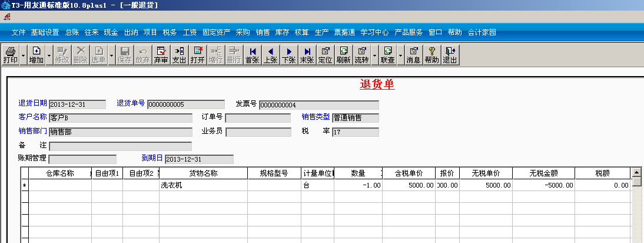Open the dropdown arrow next to 打印

pos(23,55)
